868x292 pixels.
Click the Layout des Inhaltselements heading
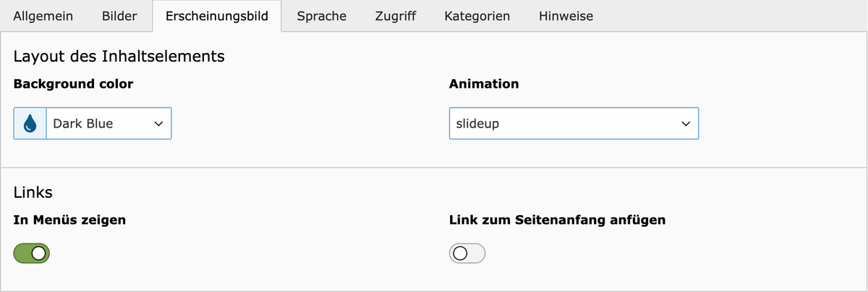point(119,57)
